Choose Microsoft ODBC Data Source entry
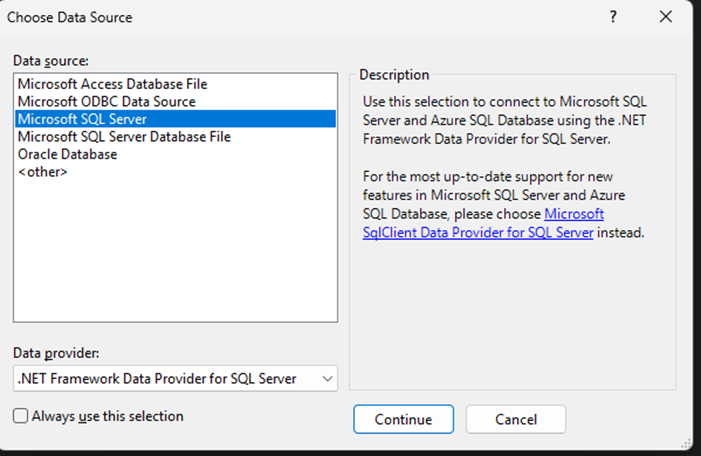This screenshot has height=456, width=701. 106,101
